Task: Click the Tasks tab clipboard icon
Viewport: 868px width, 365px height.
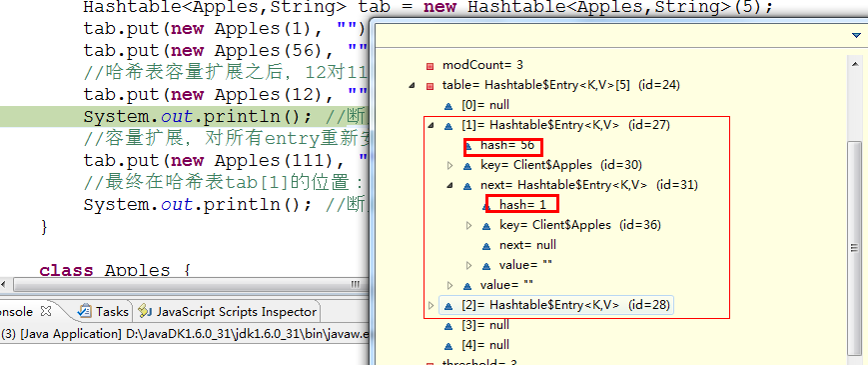Action: click(x=85, y=311)
